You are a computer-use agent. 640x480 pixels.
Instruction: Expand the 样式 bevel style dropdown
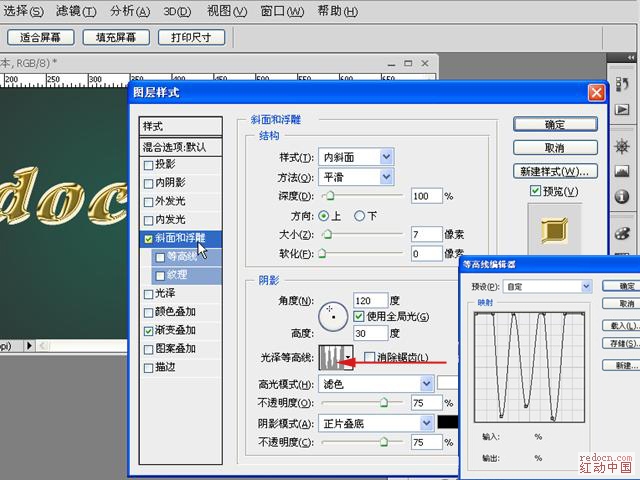point(386,157)
